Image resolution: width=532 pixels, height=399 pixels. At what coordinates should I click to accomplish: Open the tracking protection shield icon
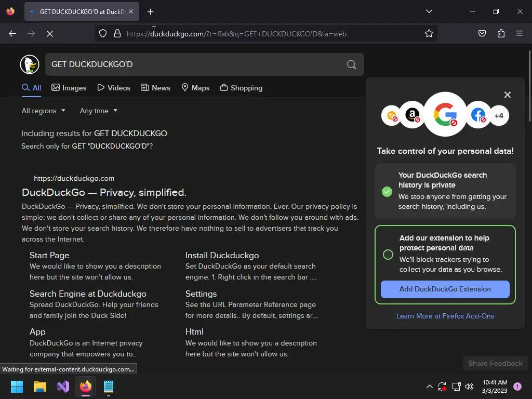(x=103, y=34)
